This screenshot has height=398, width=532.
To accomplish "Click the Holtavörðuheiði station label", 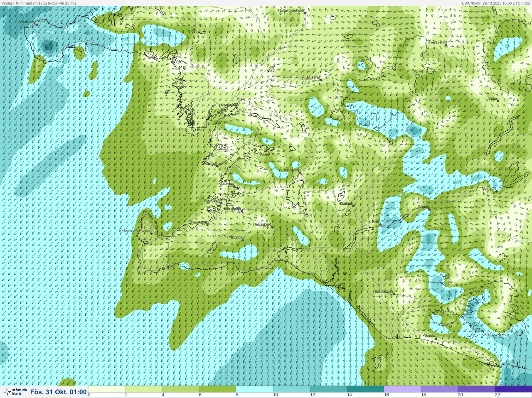I will pyautogui.click(x=291, y=10).
